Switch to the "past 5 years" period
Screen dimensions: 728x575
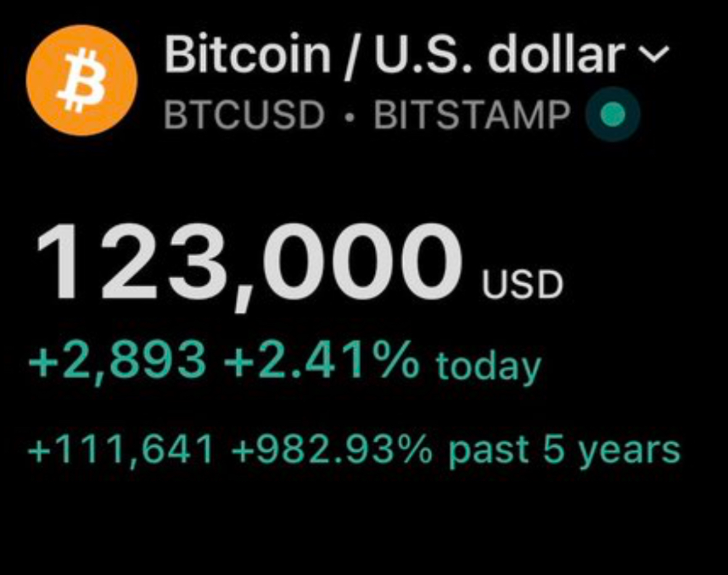pyautogui.click(x=564, y=451)
